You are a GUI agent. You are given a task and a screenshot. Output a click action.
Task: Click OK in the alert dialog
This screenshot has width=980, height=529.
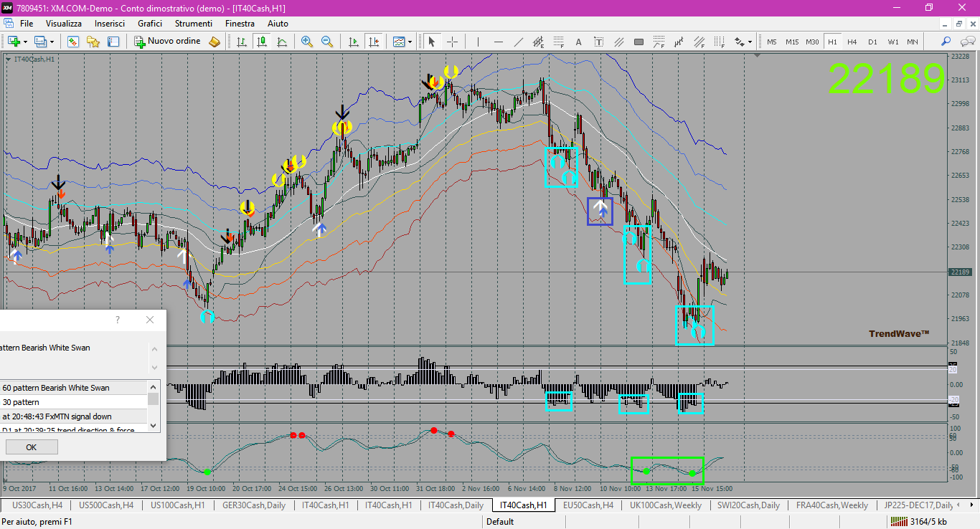click(x=31, y=447)
